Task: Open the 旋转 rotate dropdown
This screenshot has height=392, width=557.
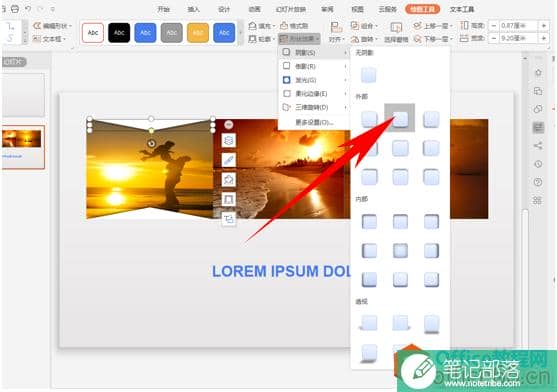Action: point(364,39)
